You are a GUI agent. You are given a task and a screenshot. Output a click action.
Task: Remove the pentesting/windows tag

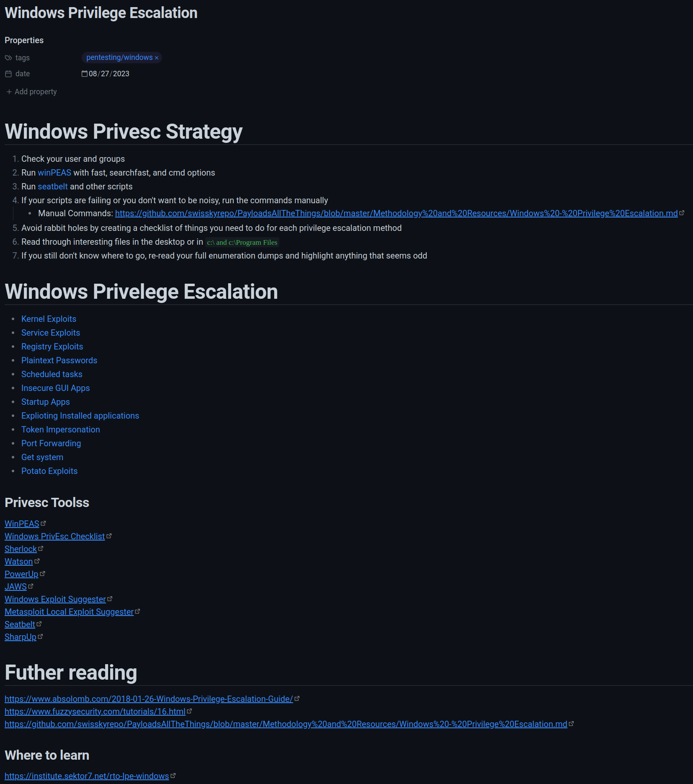[x=157, y=58]
